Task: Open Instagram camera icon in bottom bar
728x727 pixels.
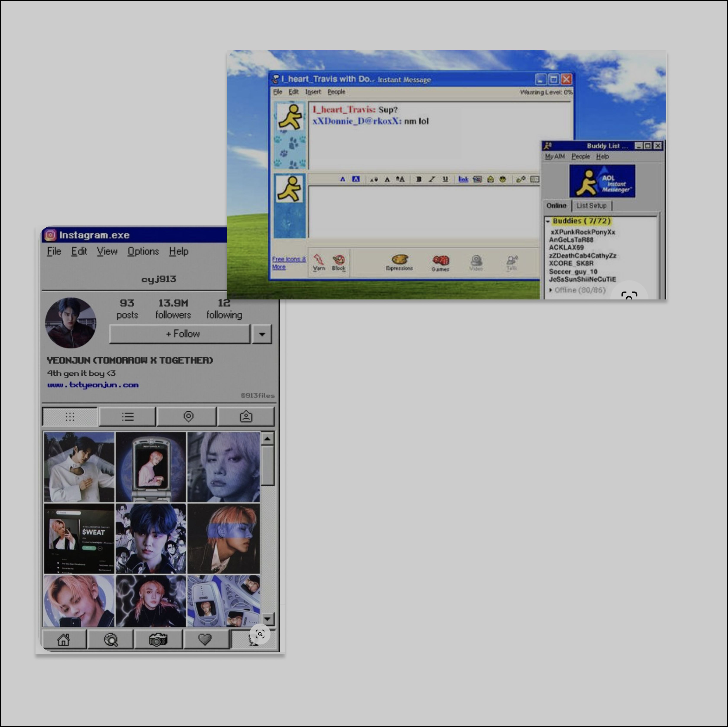Action: 158,639
